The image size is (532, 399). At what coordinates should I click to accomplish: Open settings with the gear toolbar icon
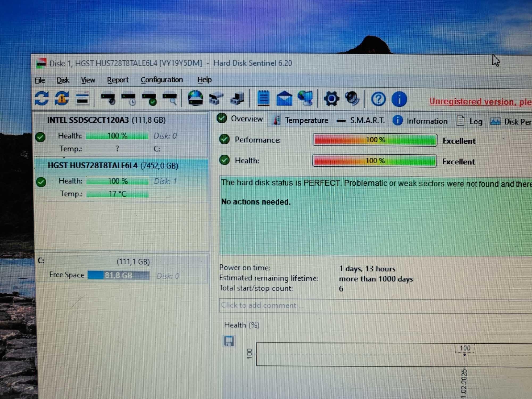click(331, 99)
